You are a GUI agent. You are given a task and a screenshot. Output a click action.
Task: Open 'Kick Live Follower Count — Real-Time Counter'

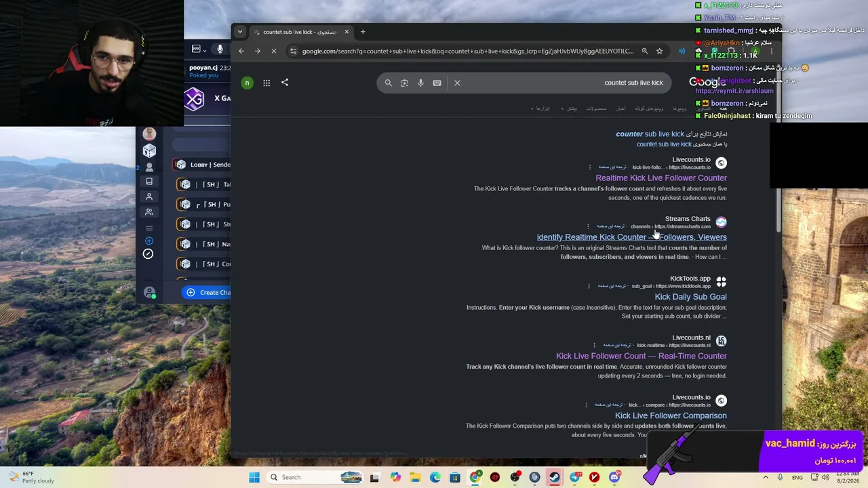tap(642, 356)
